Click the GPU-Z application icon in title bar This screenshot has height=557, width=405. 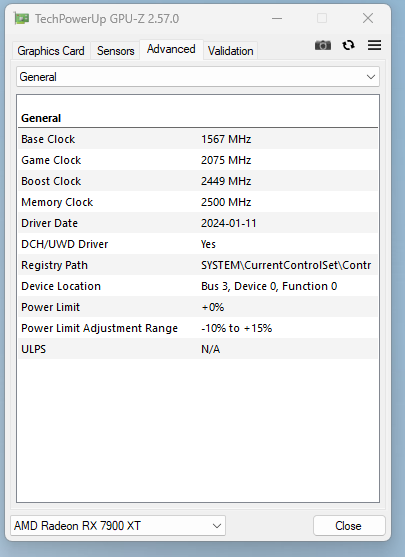point(21,18)
